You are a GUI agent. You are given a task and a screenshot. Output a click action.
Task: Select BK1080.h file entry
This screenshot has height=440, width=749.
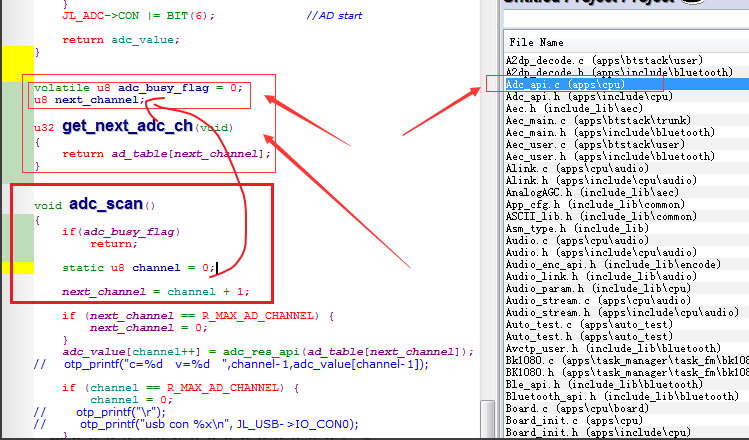click(x=627, y=372)
